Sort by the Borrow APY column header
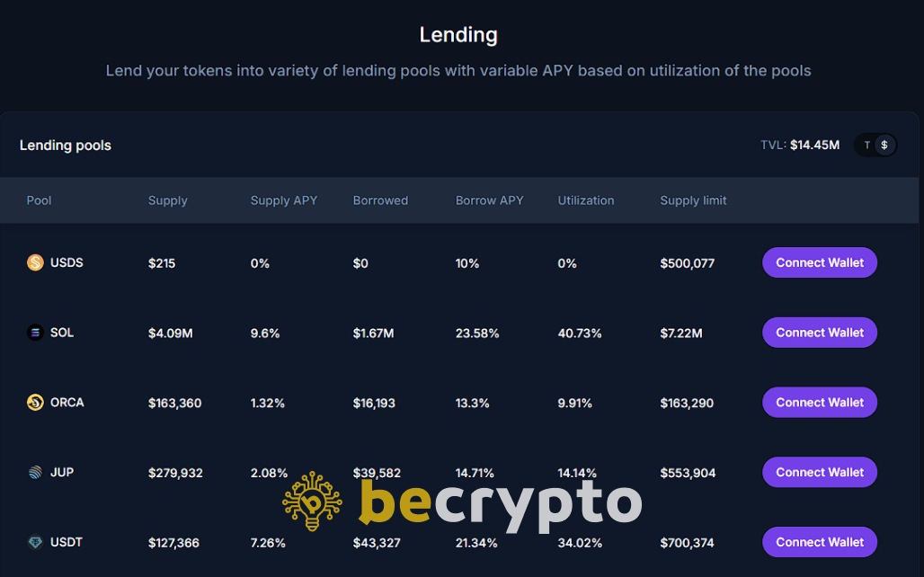 [489, 200]
